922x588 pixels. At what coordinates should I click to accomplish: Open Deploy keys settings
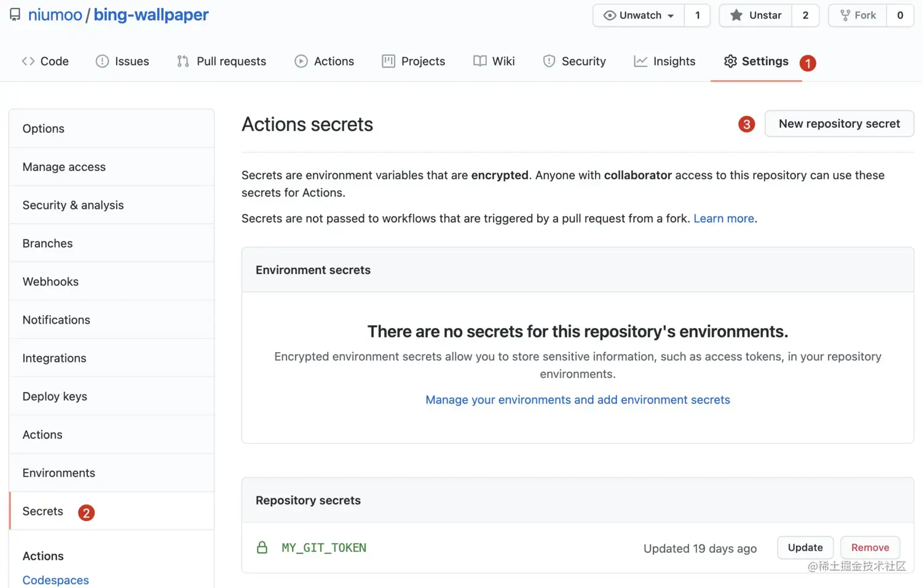pos(112,396)
